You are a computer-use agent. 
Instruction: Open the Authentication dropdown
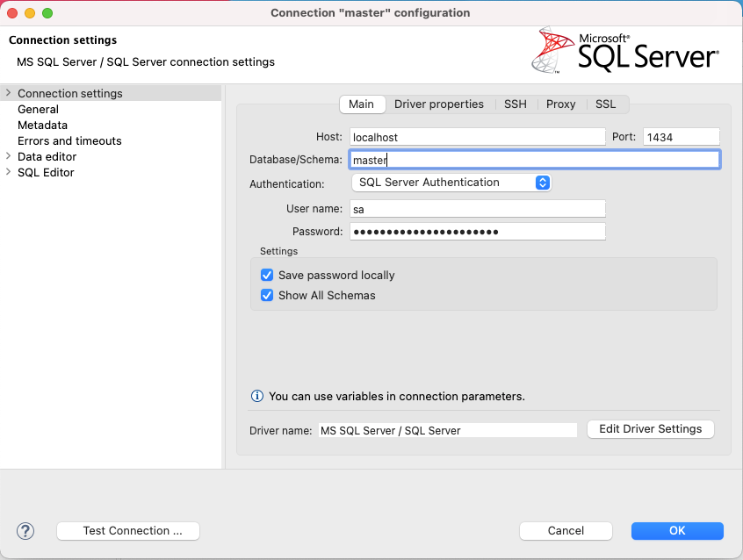[x=451, y=183]
